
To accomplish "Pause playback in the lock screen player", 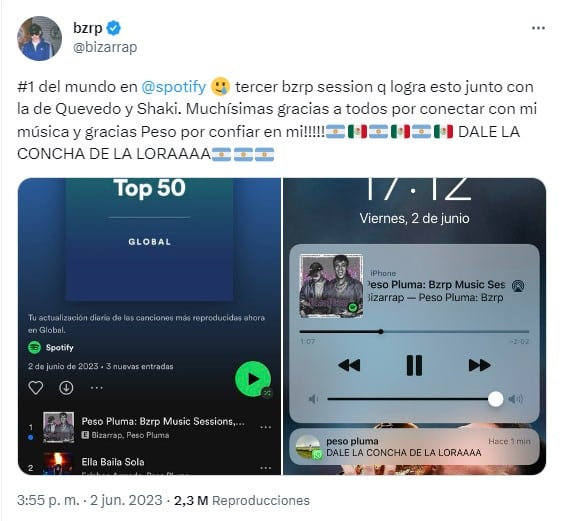I will tap(414, 365).
